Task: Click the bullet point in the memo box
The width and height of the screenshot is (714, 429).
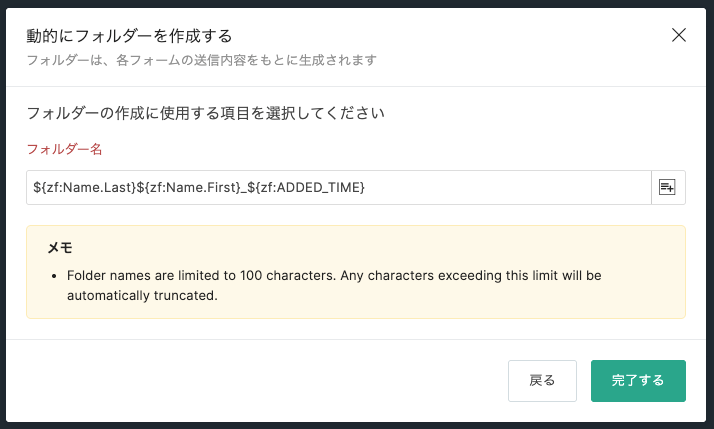Action: [54, 276]
